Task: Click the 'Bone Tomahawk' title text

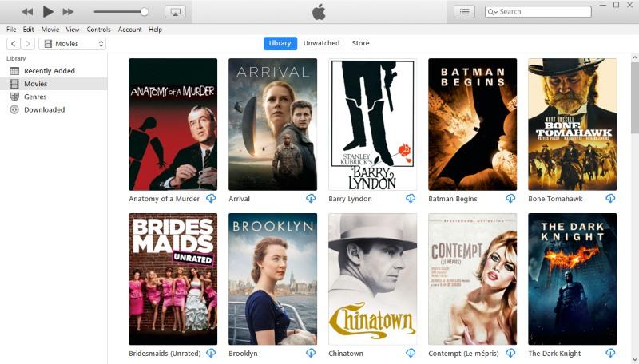Action: 555,199
